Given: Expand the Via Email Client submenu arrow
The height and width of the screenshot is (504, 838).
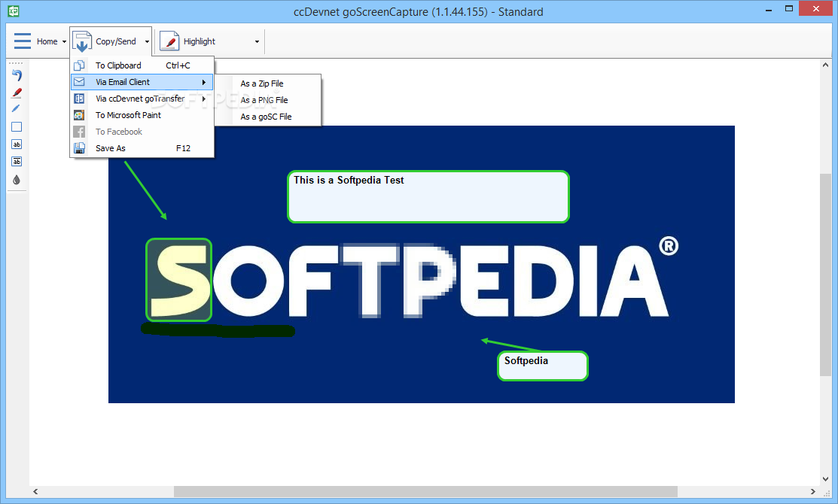Looking at the screenshot, I should pos(204,82).
